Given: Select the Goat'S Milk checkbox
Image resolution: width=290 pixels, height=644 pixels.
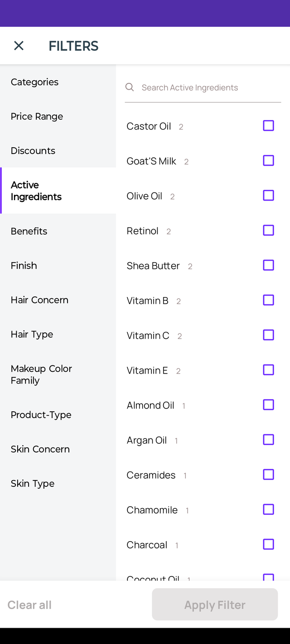Looking at the screenshot, I should click(x=269, y=160).
